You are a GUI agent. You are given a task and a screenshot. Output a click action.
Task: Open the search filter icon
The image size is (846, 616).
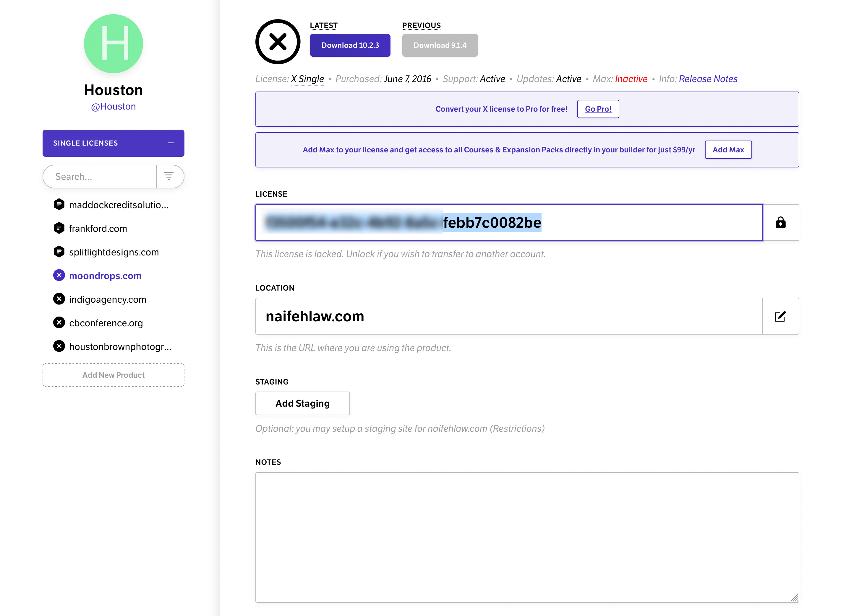pos(169,176)
